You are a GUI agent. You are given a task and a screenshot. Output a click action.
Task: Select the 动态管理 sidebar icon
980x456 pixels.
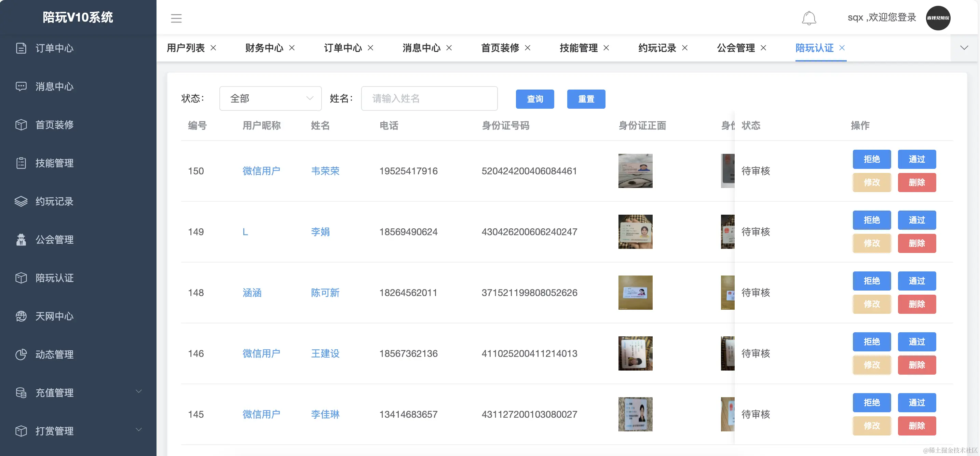click(21, 354)
